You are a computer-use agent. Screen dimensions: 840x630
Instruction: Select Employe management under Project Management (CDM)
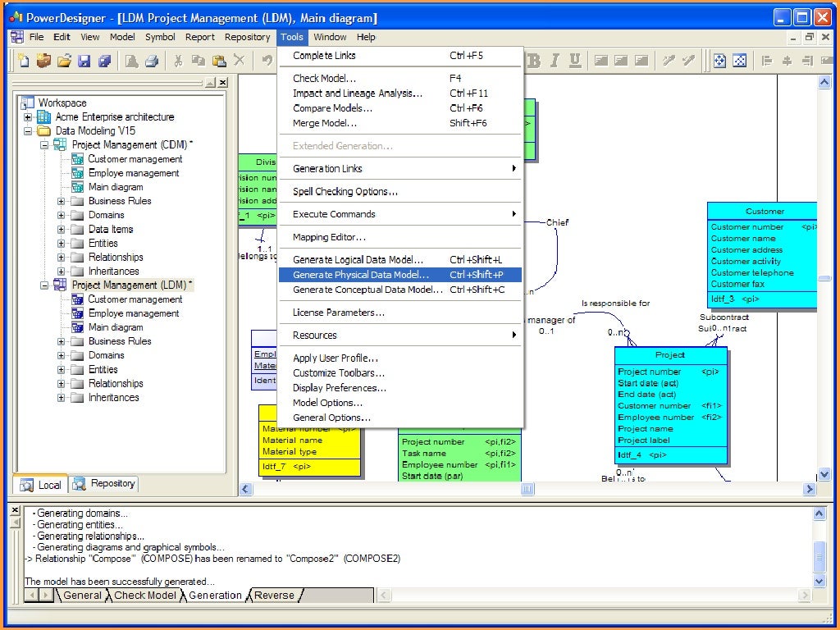(134, 173)
